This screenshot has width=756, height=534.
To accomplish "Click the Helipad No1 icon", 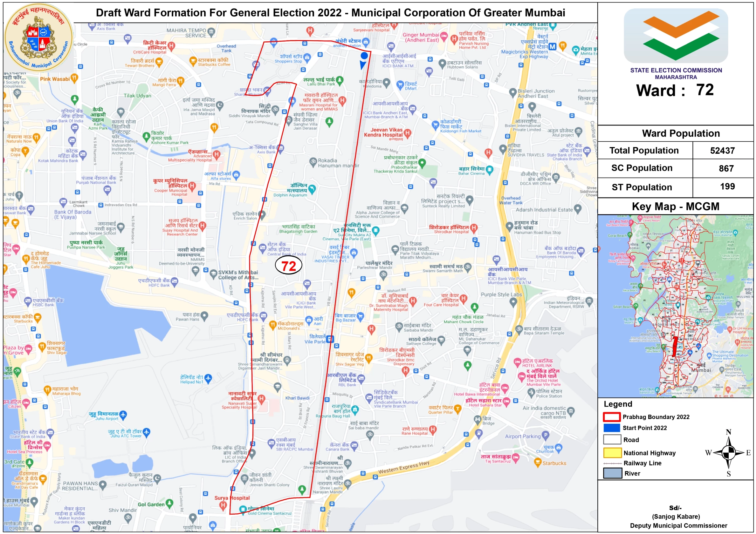I will tap(208, 379).
